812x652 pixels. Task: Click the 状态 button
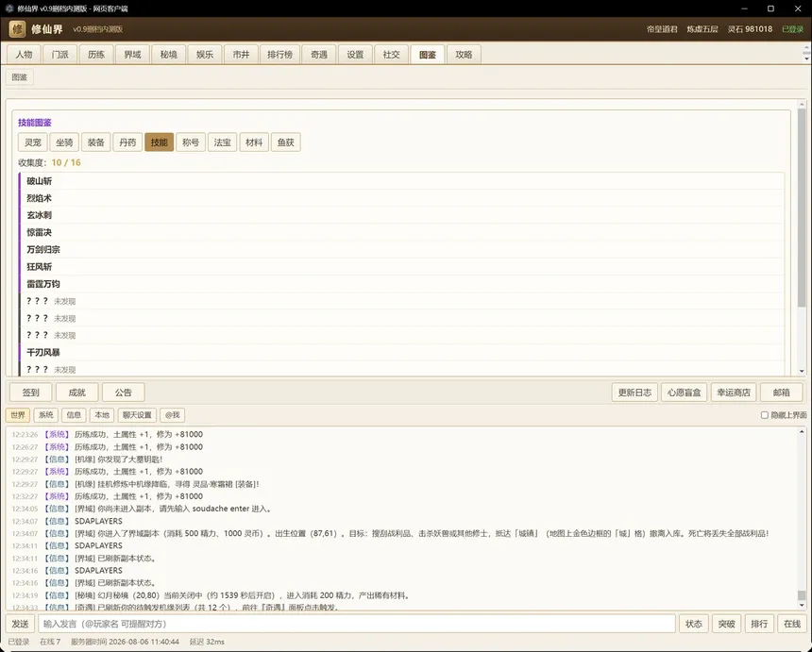(694, 624)
